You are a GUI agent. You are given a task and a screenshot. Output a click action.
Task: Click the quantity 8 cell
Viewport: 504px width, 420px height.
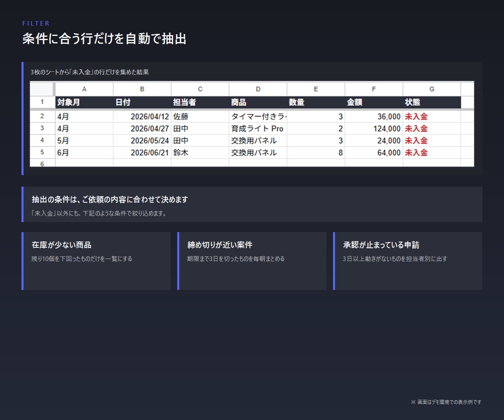316,152
